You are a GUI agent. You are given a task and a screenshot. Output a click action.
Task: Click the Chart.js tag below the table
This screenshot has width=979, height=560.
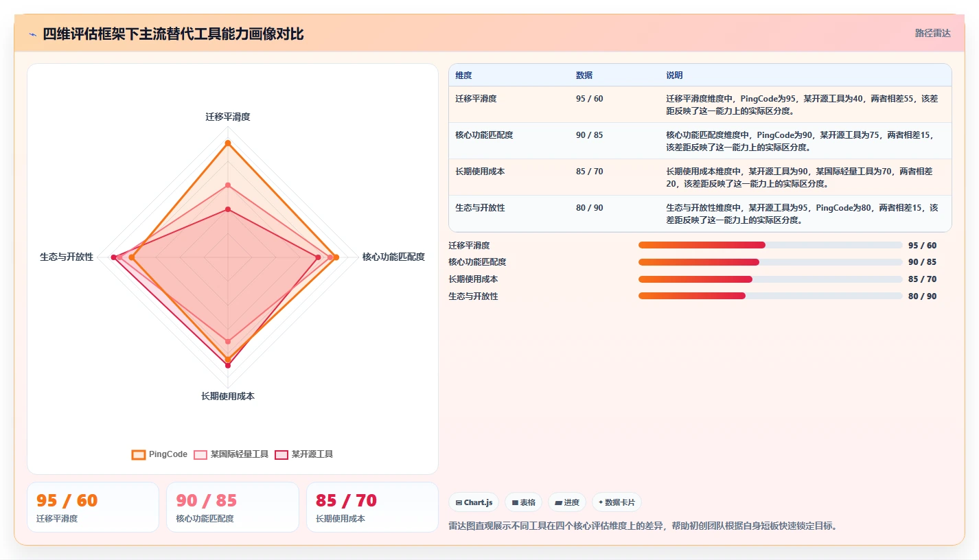pos(474,502)
